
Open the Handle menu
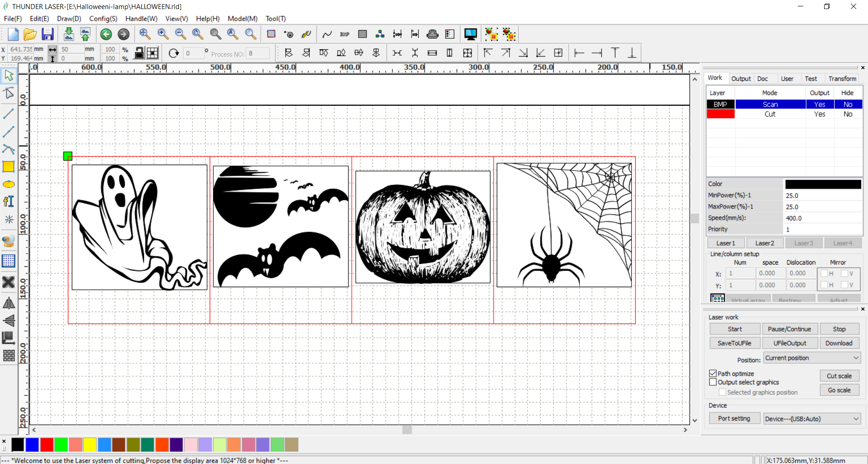[x=141, y=19]
